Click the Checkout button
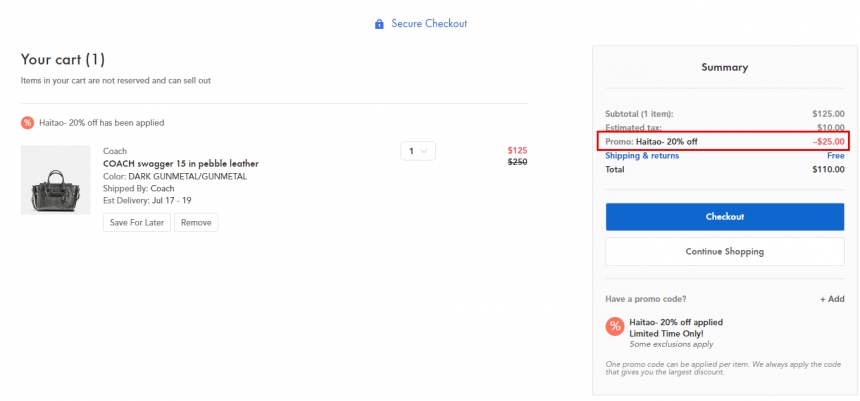This screenshot has height=401, width=860. (x=725, y=217)
